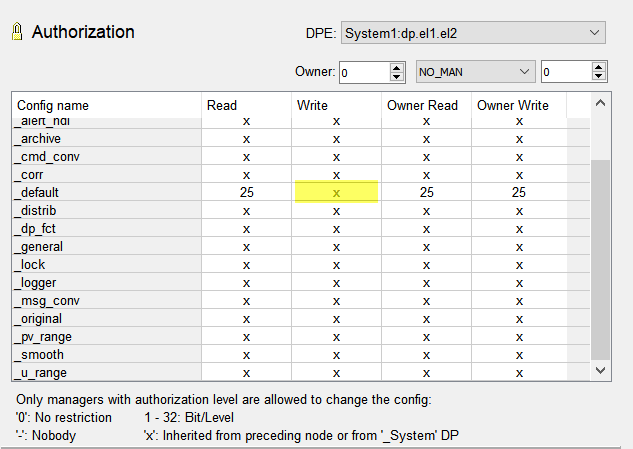Increment the manager number spinner
Screen dimensions: 633x449
pos(599,67)
